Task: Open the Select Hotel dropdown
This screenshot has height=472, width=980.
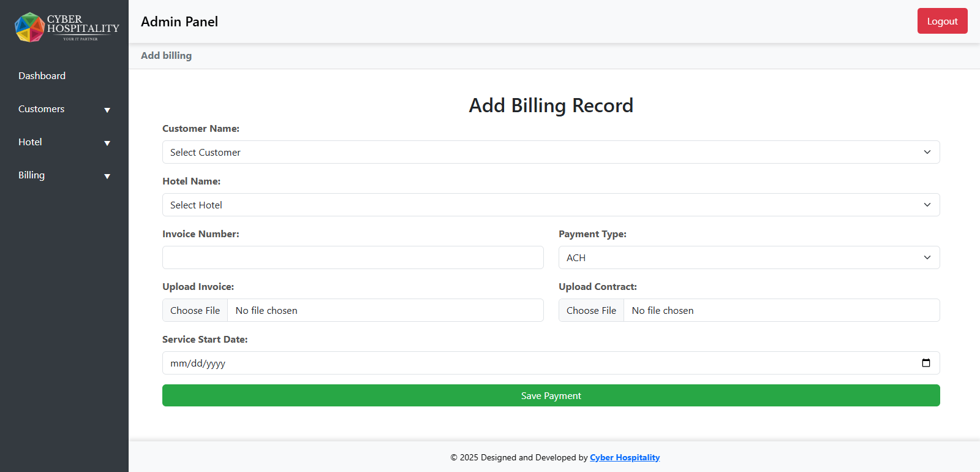Action: click(x=550, y=205)
